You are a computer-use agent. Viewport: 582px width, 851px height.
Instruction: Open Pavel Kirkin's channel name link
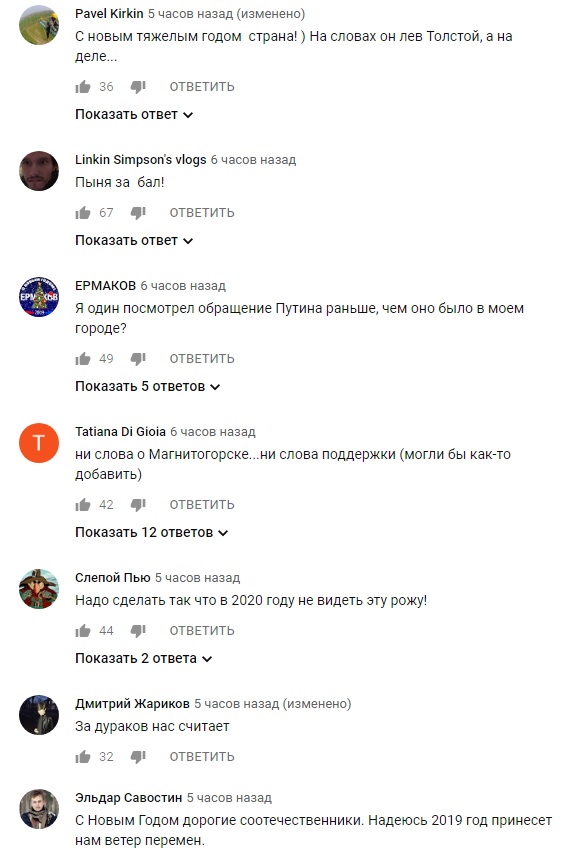point(109,14)
